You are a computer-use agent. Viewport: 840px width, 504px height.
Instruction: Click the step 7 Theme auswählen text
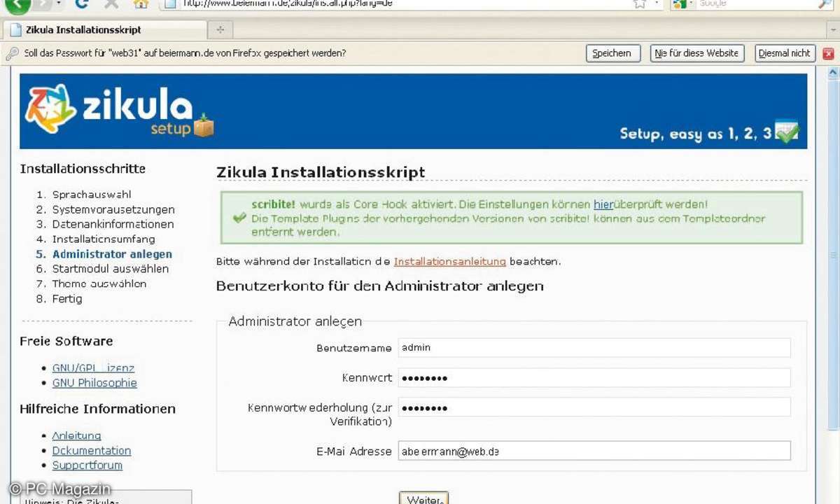click(x=99, y=283)
